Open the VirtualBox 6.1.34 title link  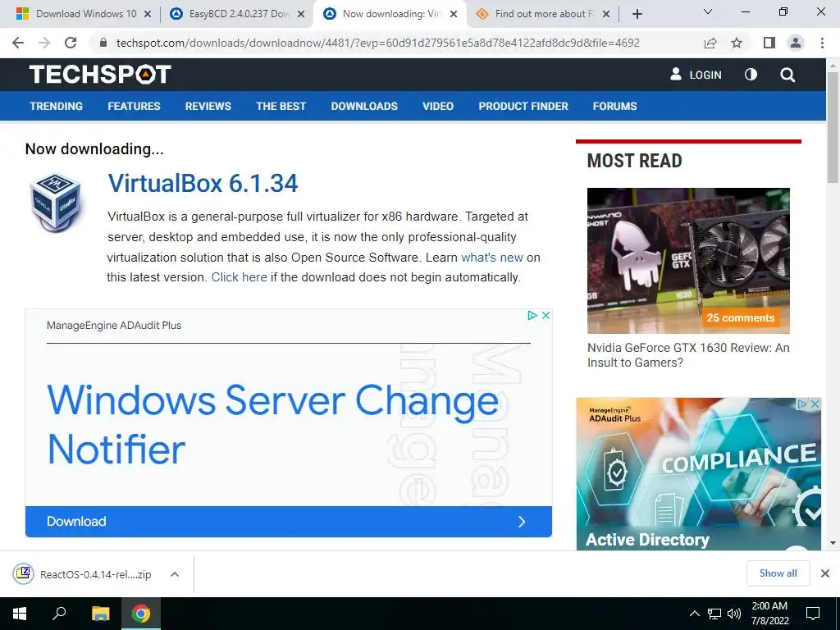pos(203,183)
